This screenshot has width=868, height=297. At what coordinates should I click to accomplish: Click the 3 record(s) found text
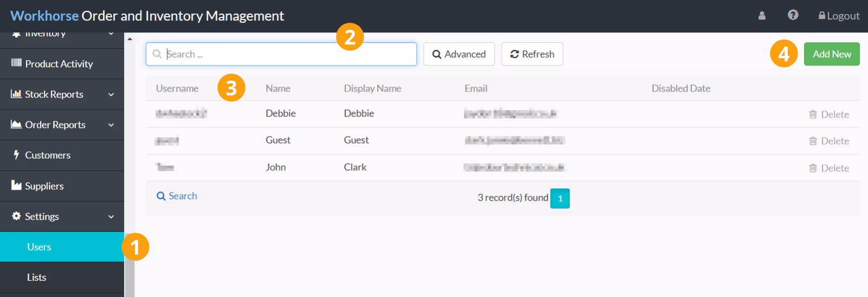(x=513, y=198)
